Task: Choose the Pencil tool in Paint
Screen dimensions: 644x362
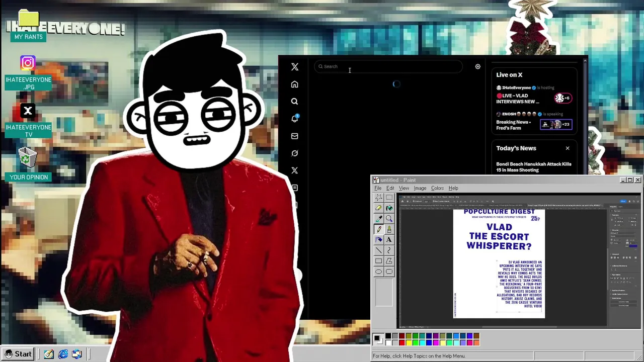Action: click(378, 229)
